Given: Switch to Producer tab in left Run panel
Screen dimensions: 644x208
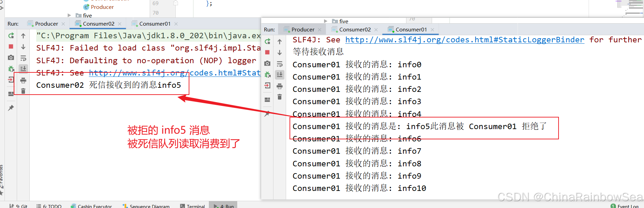Looking at the screenshot, I should (46, 24).
